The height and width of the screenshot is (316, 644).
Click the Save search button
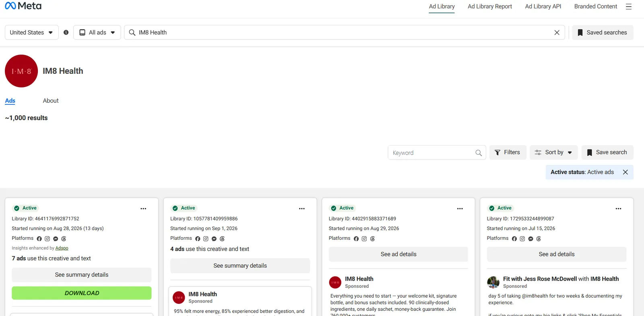(607, 152)
